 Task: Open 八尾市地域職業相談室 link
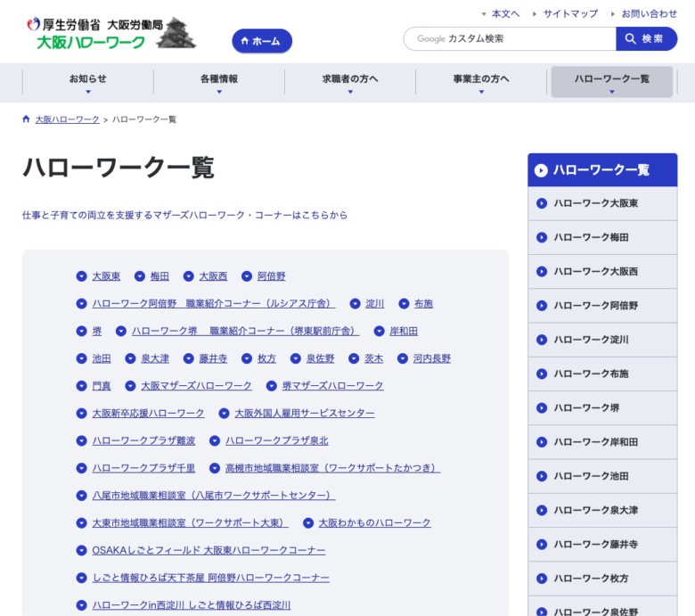(214, 496)
